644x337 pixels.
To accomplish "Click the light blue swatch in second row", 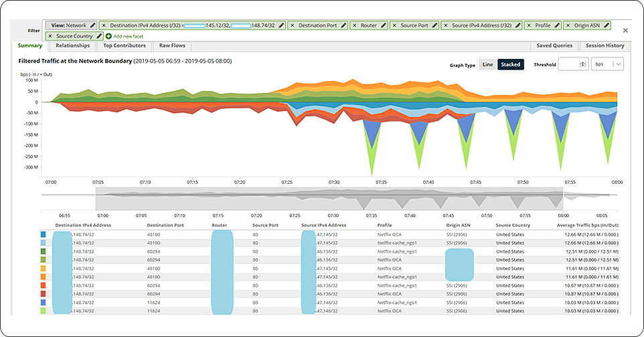I will point(43,243).
